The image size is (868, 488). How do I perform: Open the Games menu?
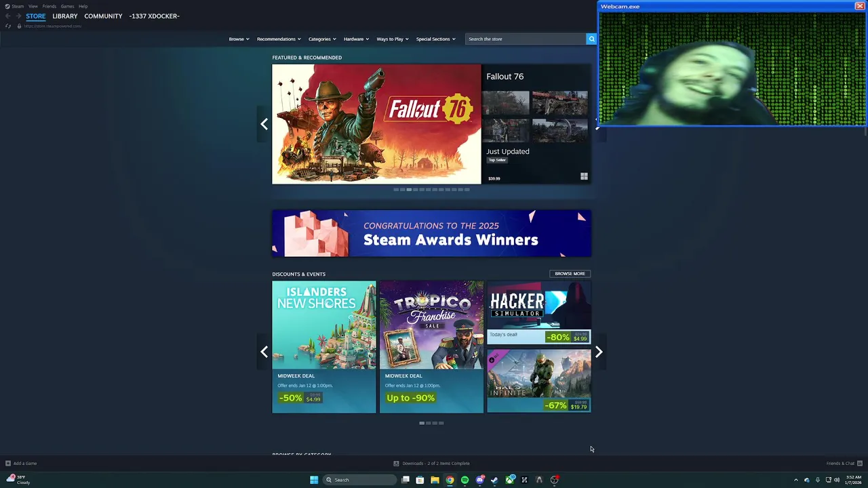click(67, 6)
